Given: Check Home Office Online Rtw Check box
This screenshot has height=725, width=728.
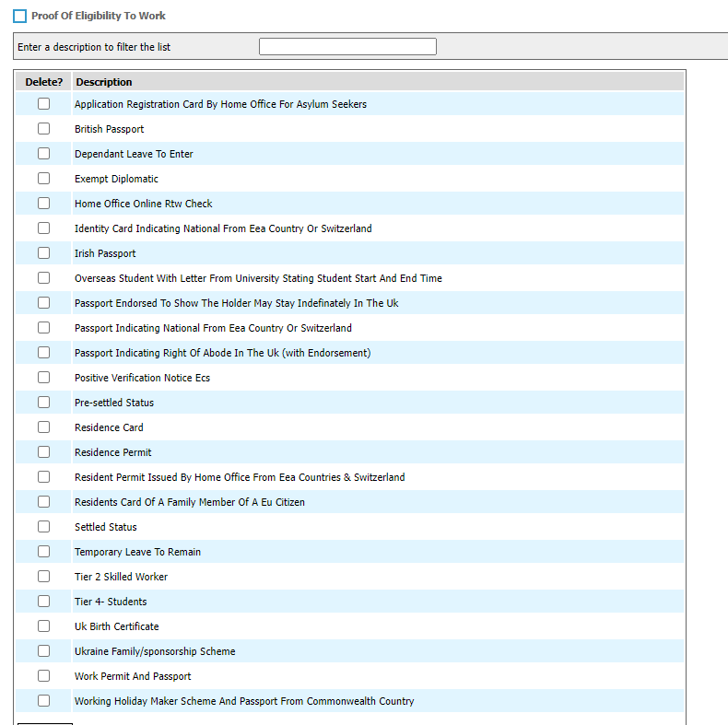Looking at the screenshot, I should coord(43,204).
